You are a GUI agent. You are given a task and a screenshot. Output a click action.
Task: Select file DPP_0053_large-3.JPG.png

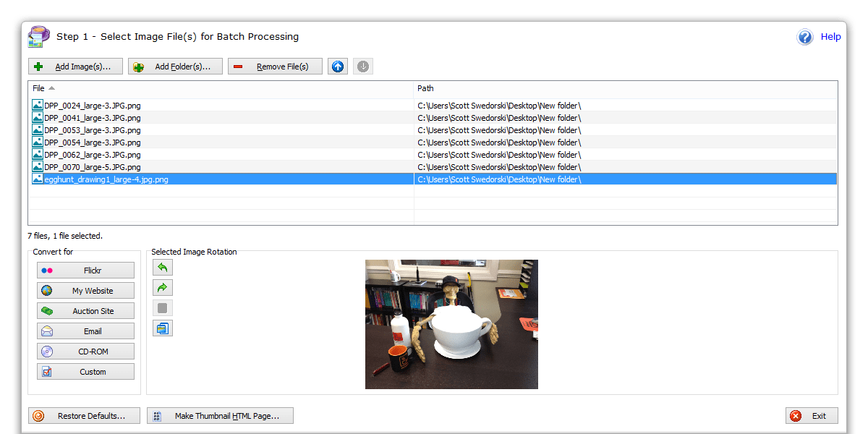coord(92,130)
